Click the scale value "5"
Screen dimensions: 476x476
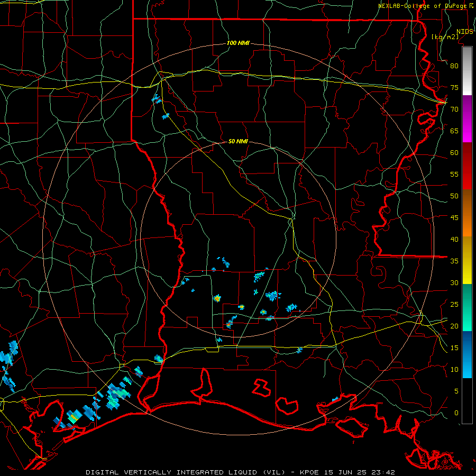point(456,391)
